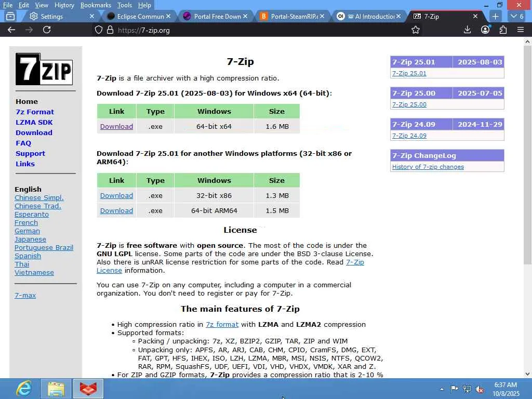Open File Explorer from the taskbar
The height and width of the screenshot is (399, 532).
[56, 389]
